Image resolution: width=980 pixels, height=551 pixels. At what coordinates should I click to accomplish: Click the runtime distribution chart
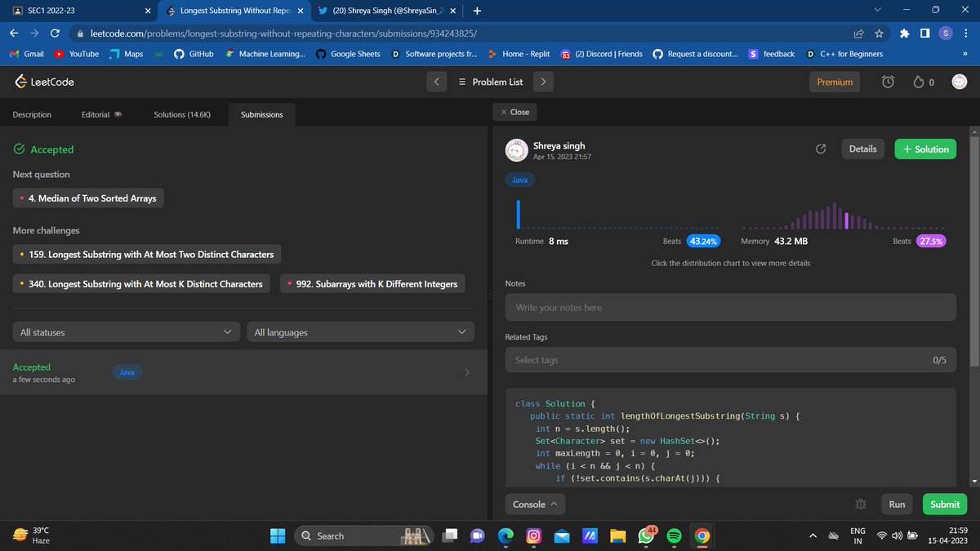click(x=617, y=214)
